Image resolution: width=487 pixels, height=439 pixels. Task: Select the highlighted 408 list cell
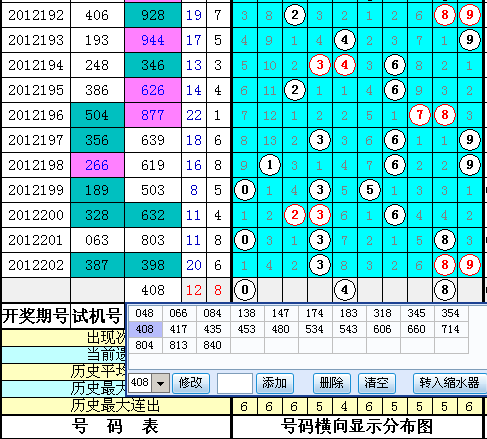(145, 329)
